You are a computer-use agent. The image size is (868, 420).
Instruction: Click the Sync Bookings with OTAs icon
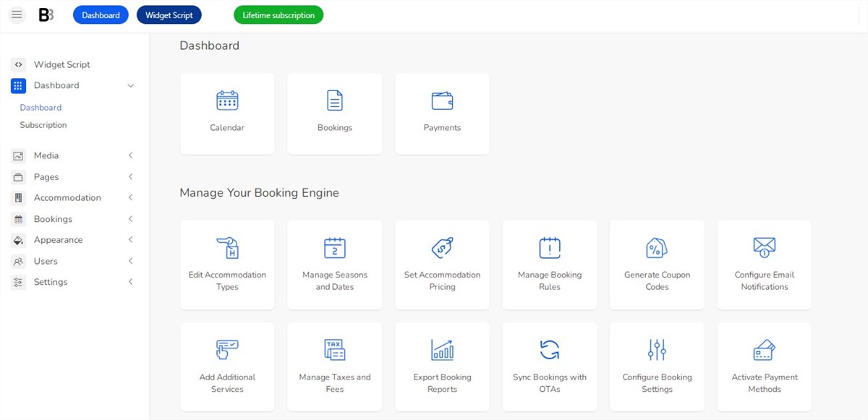pos(550,350)
